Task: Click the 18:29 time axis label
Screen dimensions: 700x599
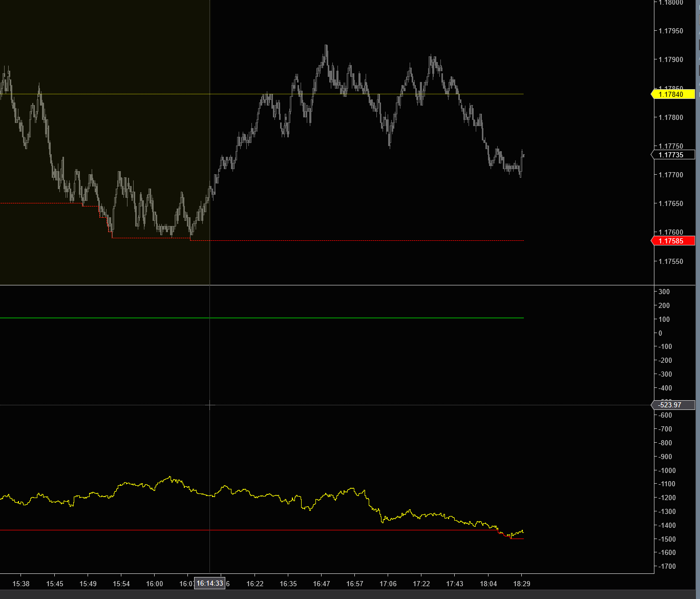Action: [522, 584]
